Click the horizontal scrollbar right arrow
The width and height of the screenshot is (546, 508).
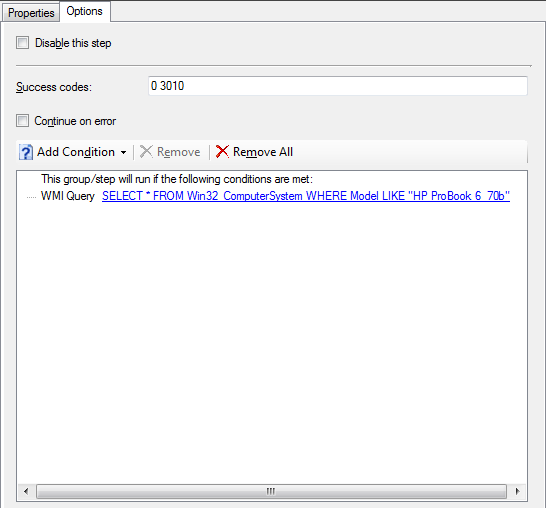(x=517, y=491)
